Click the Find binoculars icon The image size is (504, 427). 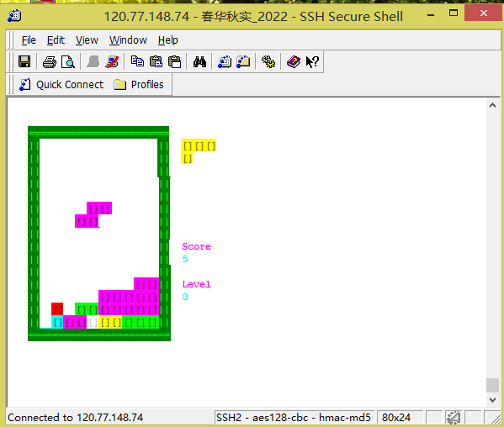[x=199, y=61]
